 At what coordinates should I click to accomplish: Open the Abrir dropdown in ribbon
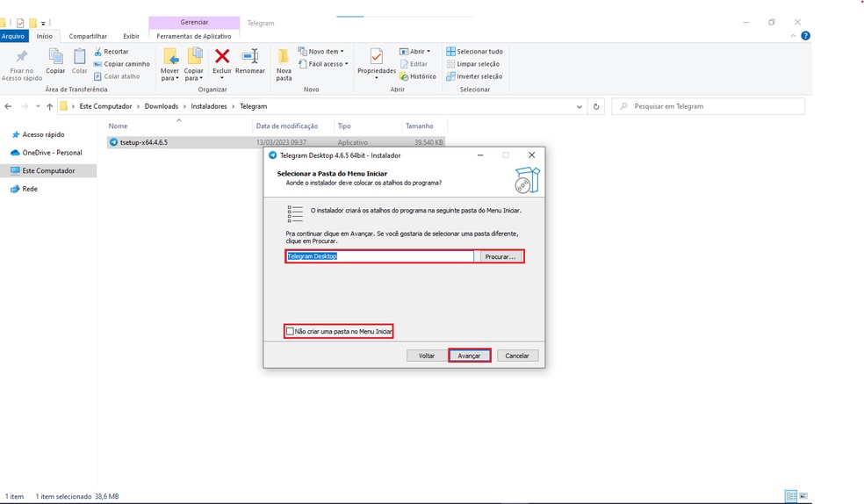[415, 51]
